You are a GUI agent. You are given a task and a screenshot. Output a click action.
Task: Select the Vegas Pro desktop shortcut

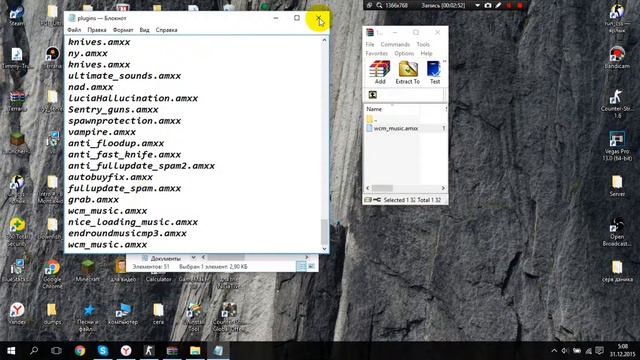617,146
